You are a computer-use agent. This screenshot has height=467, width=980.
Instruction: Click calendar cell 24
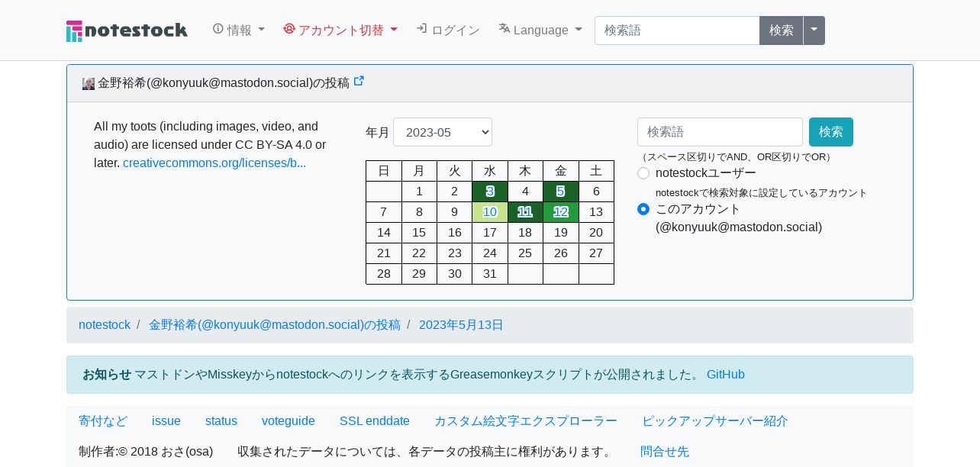(490, 253)
